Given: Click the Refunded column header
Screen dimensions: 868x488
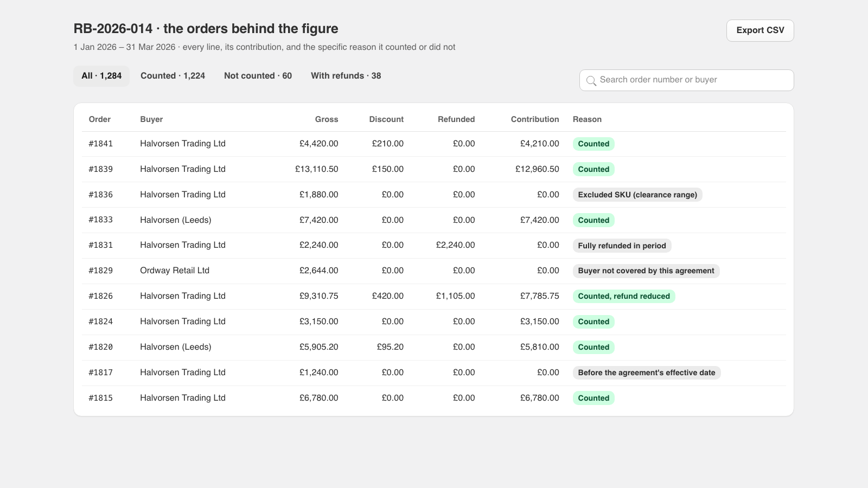Looking at the screenshot, I should (456, 119).
